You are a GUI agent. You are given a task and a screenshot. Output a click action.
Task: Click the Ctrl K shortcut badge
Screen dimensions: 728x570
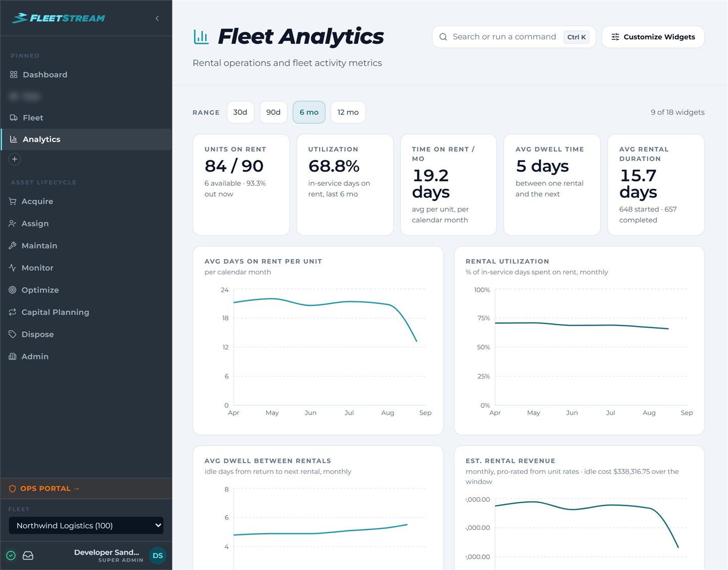(x=576, y=37)
